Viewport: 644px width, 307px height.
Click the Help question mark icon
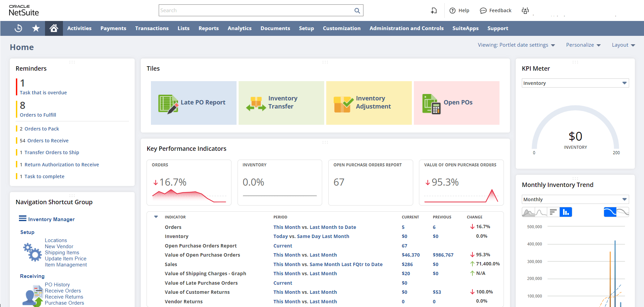click(452, 10)
